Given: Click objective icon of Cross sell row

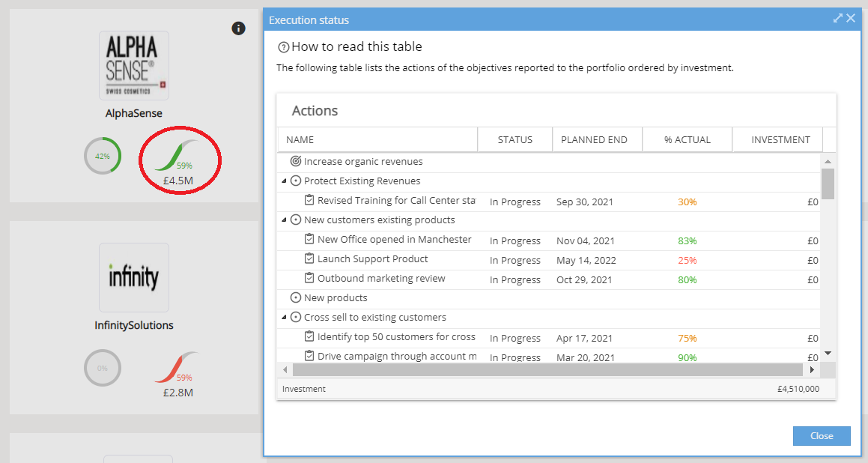Looking at the screenshot, I should tap(296, 318).
